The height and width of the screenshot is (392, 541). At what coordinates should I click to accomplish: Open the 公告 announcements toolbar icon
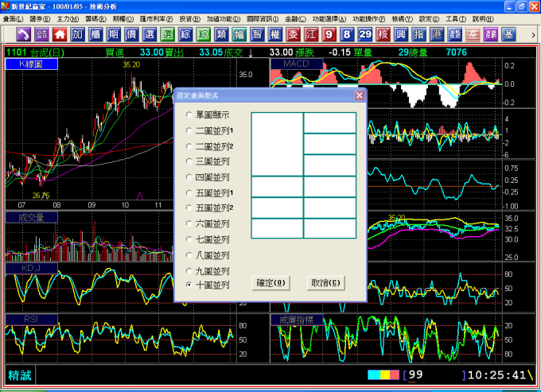41,34
